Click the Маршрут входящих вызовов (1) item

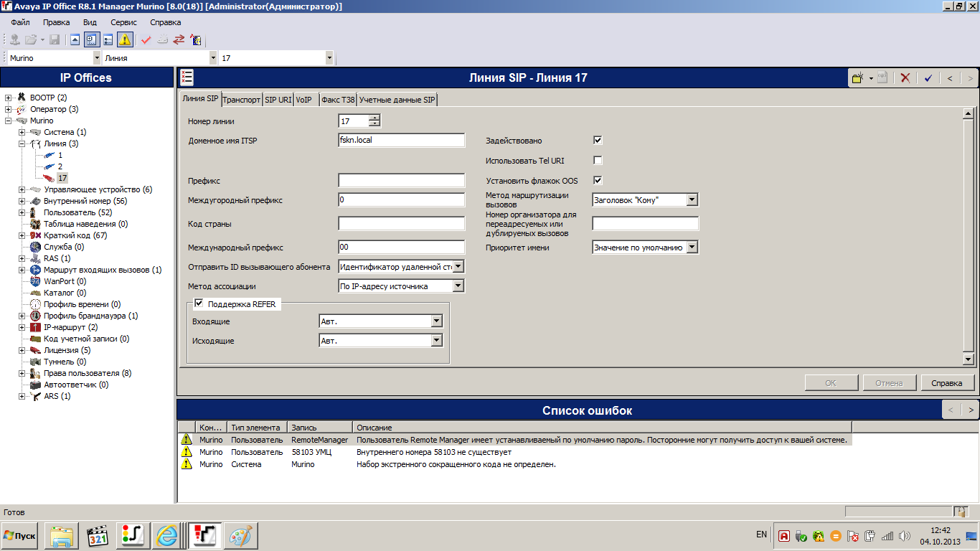pyautogui.click(x=102, y=270)
